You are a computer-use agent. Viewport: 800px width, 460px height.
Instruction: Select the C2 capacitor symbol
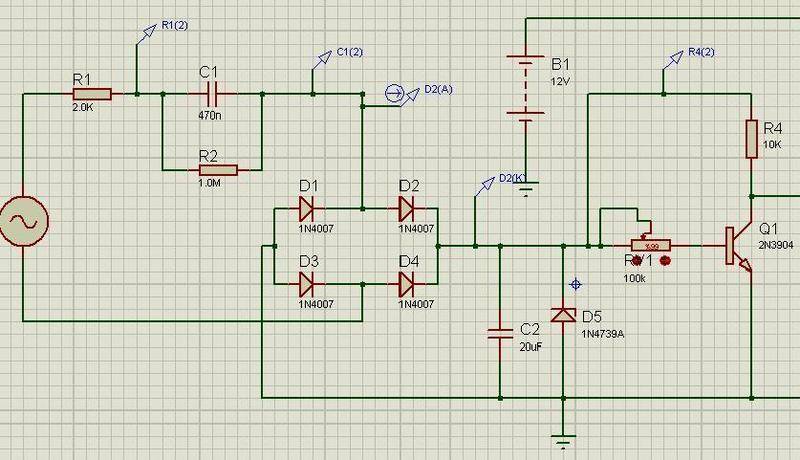point(500,334)
